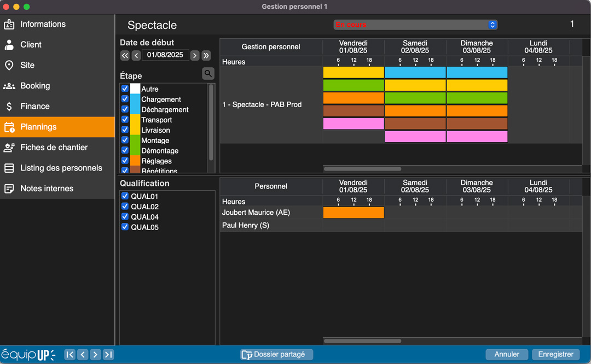This screenshot has width=591, height=364.
Task: Go to last record with navigation icon
Action: [108, 355]
